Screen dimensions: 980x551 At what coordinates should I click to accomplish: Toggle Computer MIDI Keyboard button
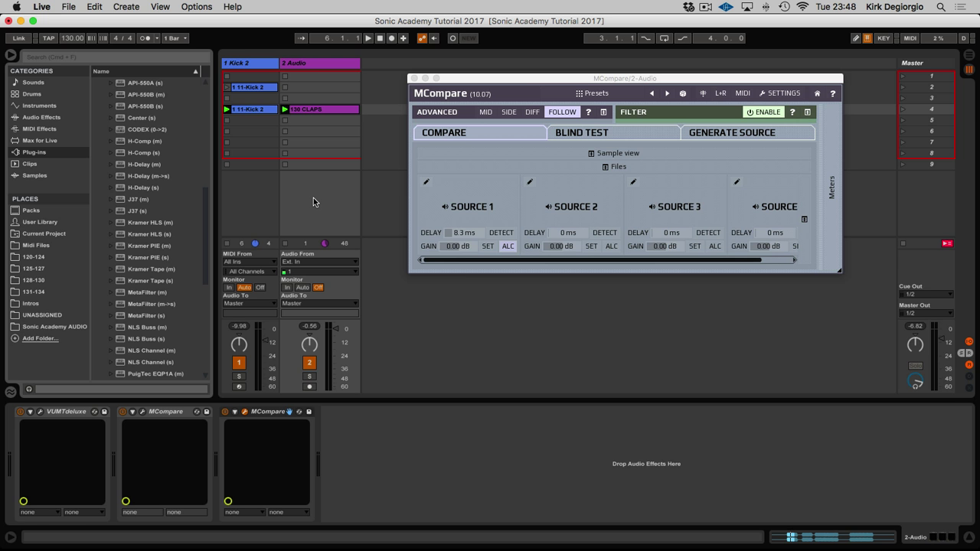pos(867,38)
